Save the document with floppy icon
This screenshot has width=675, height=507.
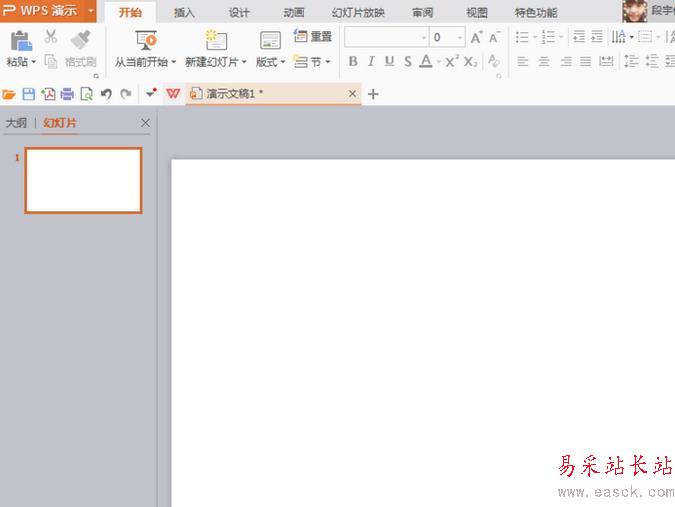coord(29,94)
